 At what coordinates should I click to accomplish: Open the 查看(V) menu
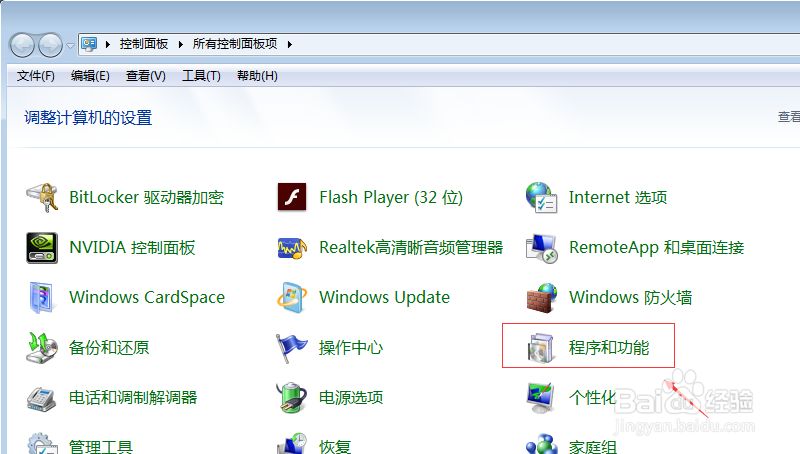click(x=146, y=76)
